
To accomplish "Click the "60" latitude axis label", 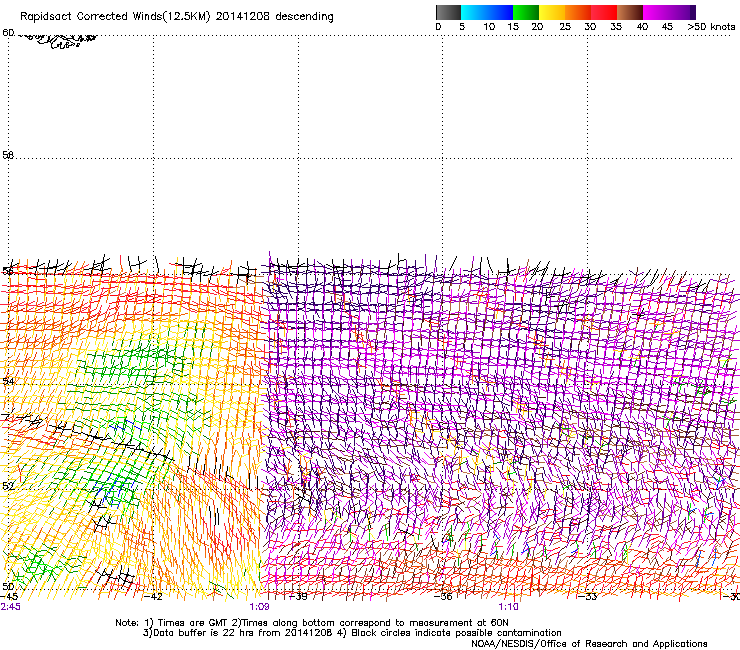I will [8, 33].
